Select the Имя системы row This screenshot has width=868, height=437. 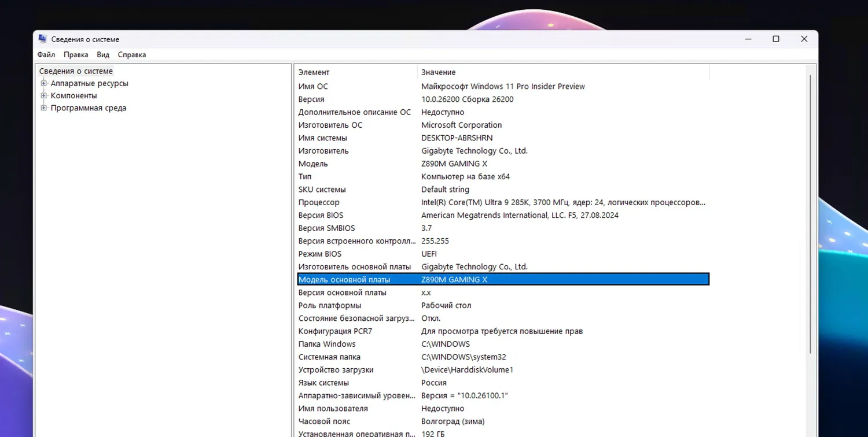[x=503, y=138]
